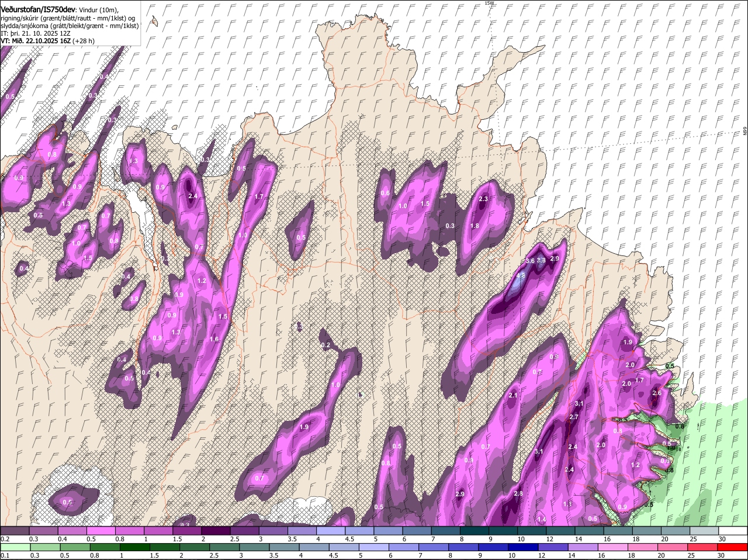The width and height of the screenshot is (748, 560).
Task: Click the '(+28 h)' forecast offset text
Action: pos(84,41)
